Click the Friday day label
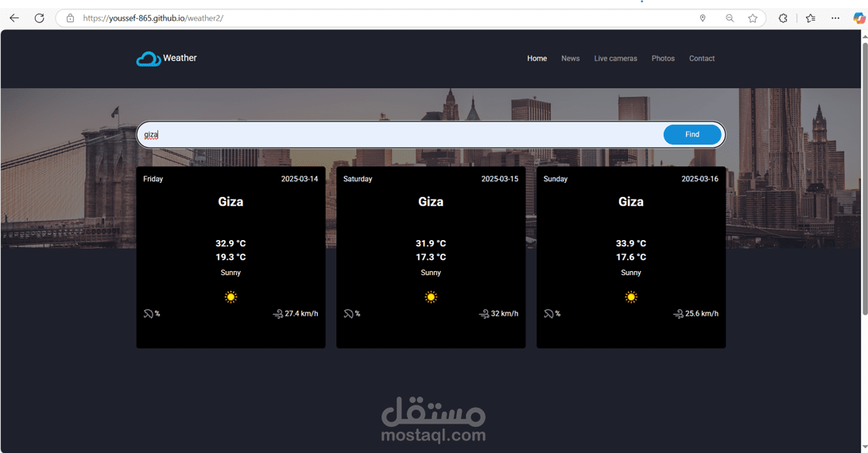 153,179
